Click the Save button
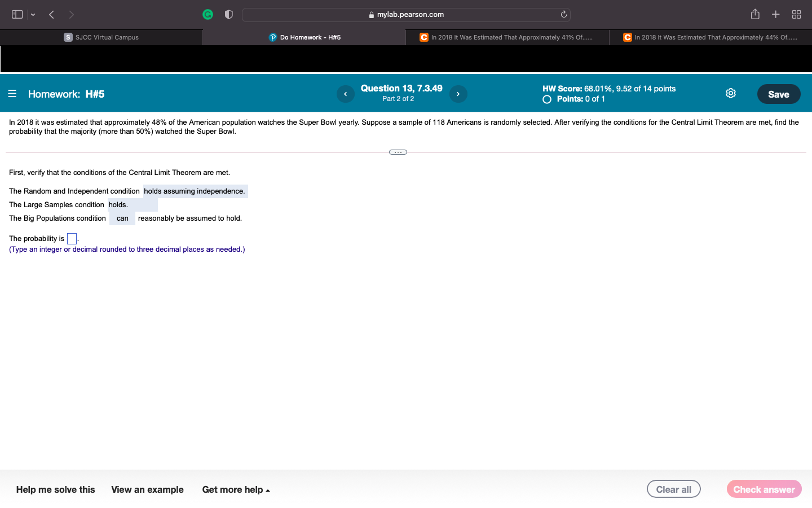This screenshot has width=812, height=508. coord(779,94)
